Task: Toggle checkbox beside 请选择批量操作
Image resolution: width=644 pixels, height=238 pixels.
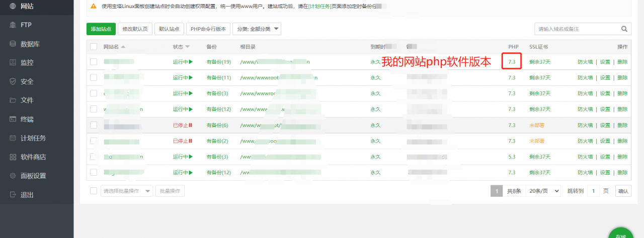Action: (94, 191)
